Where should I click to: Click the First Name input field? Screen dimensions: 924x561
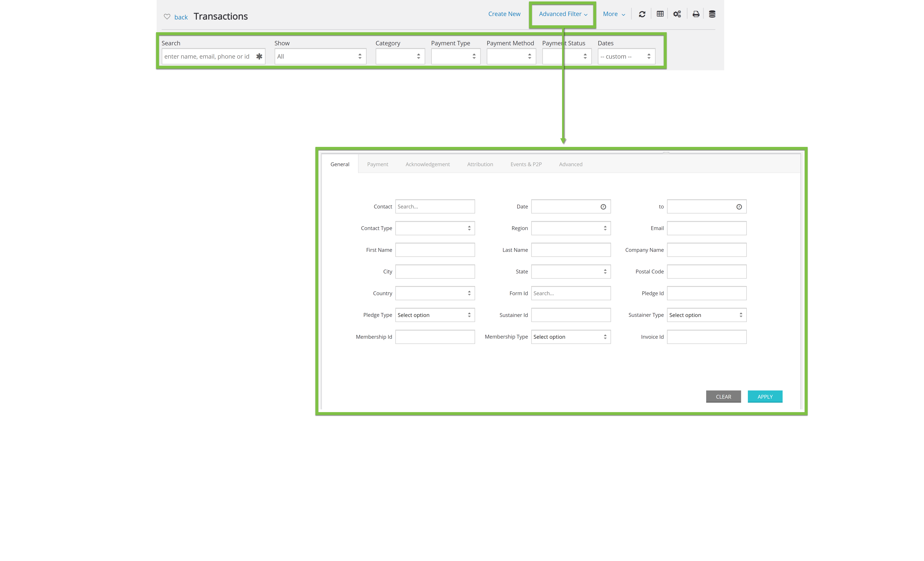pyautogui.click(x=435, y=250)
